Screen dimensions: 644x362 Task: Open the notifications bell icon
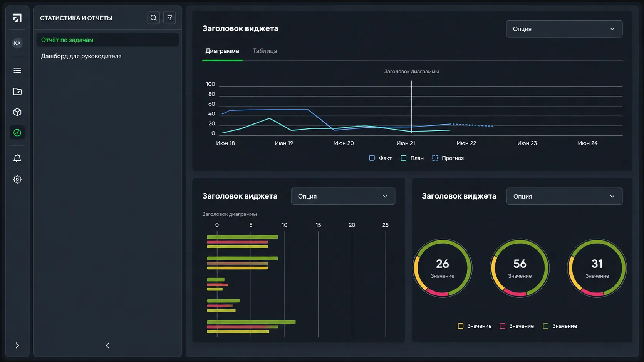tap(17, 158)
